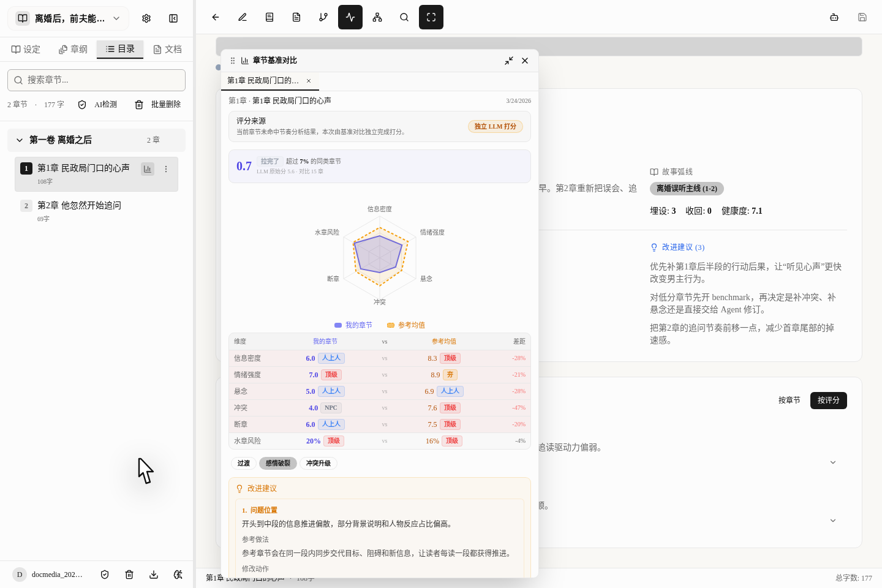Click the search magnifier in the top toolbar
Image resolution: width=882 pixels, height=588 pixels.
click(404, 17)
